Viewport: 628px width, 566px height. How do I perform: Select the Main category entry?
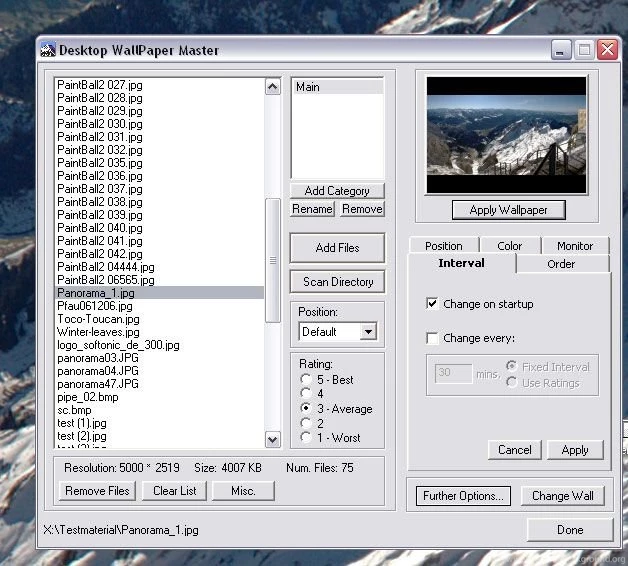click(336, 87)
